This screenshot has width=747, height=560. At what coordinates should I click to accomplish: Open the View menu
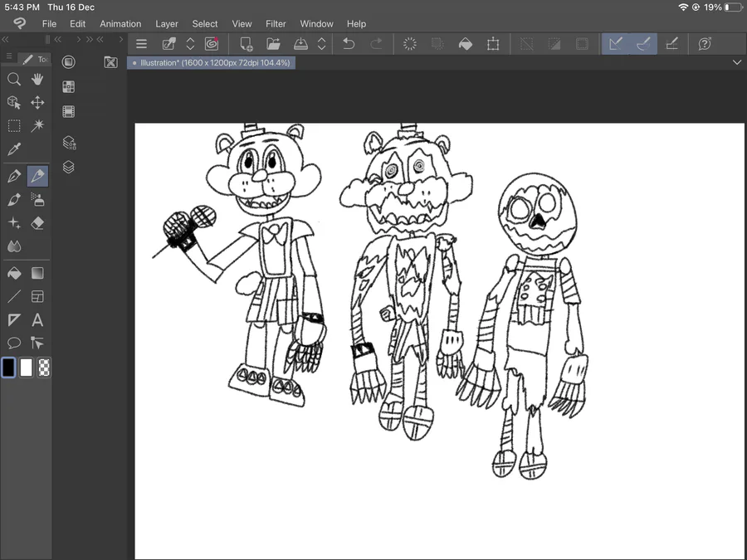[x=242, y=24]
